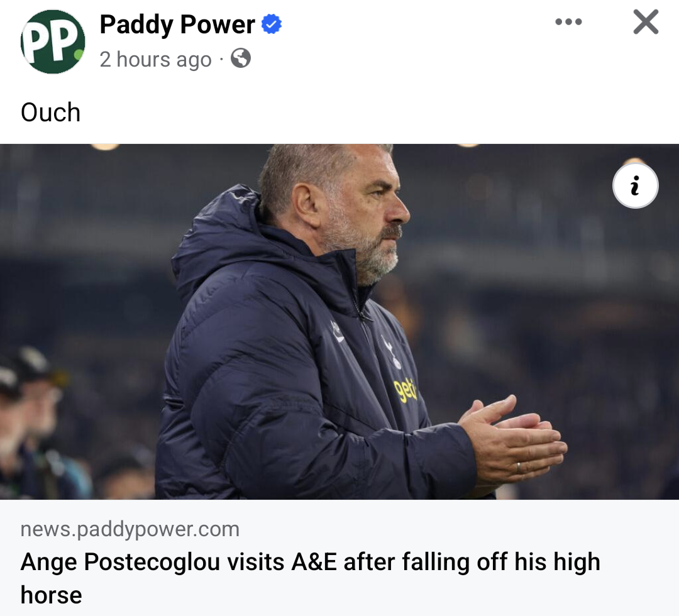Click the blue verified badge
Viewport: 679px width, 616px height.
(272, 25)
